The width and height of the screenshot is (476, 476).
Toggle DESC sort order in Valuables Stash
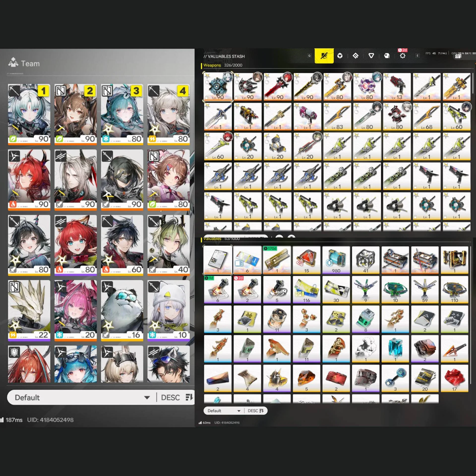(256, 411)
